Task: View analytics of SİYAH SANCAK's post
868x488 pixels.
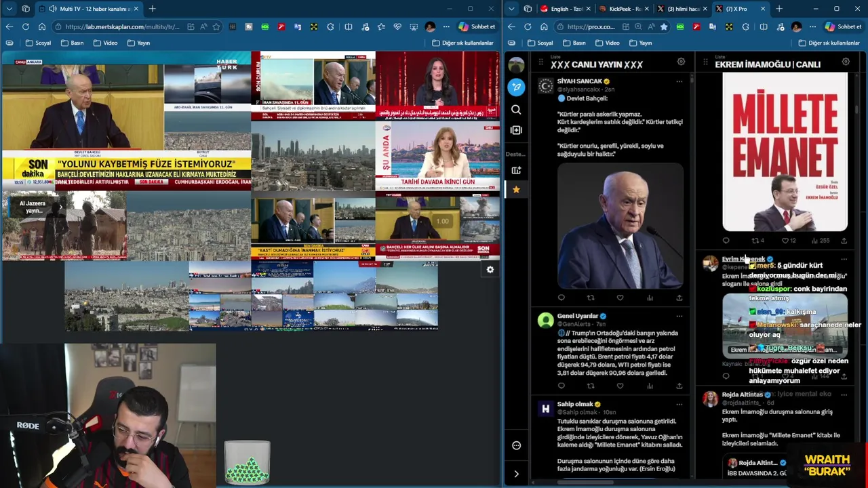Action: (x=650, y=298)
